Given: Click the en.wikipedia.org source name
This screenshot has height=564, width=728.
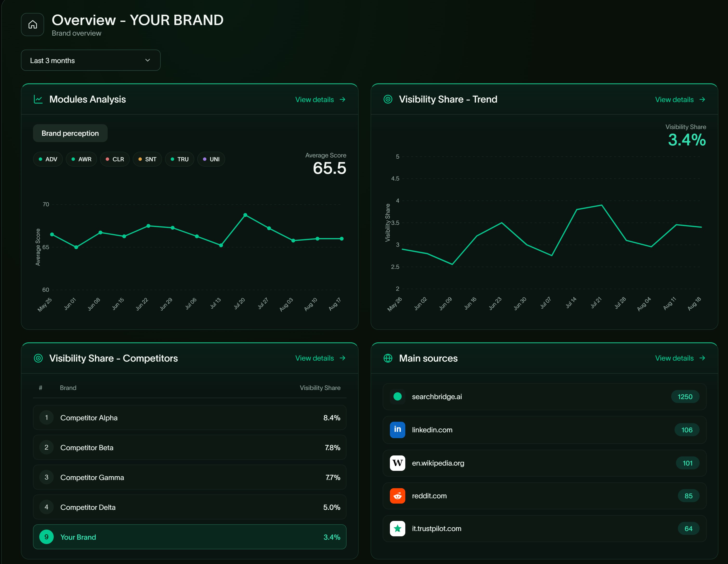Looking at the screenshot, I should [x=438, y=463].
